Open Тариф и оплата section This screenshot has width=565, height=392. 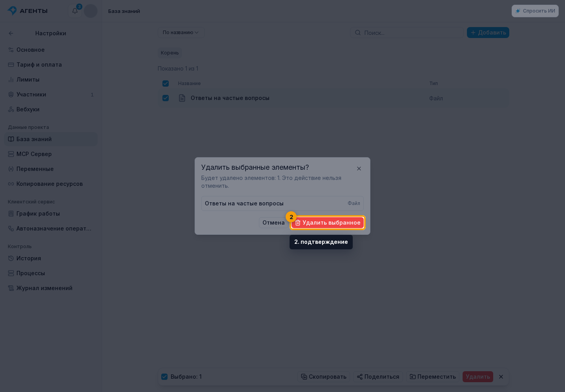(51, 65)
